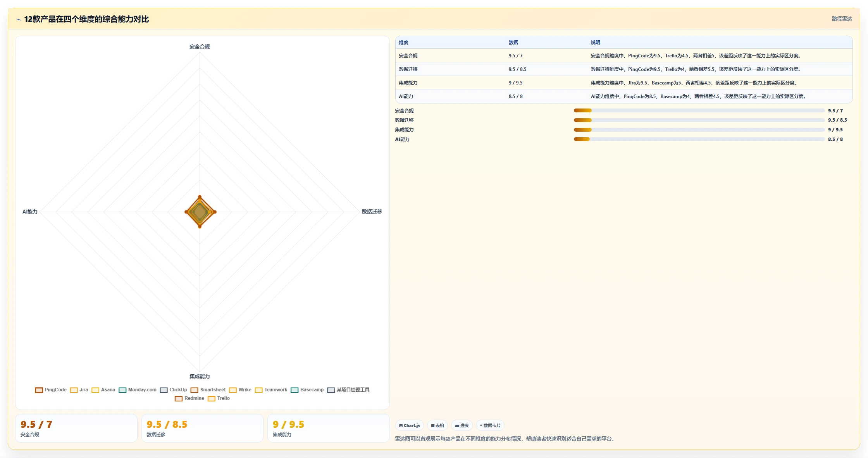Click the 数据迁移 progress bar
Viewport: 868px width, 458px height.
(699, 120)
